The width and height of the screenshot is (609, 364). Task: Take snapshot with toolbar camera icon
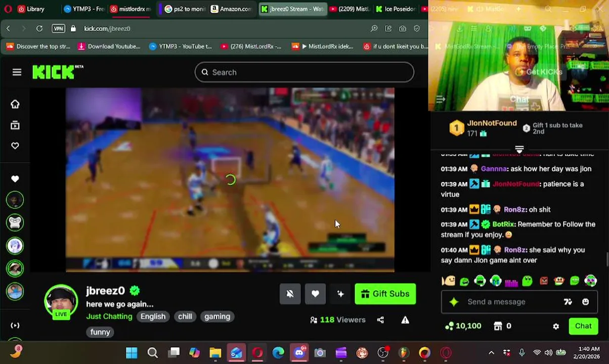point(403,29)
